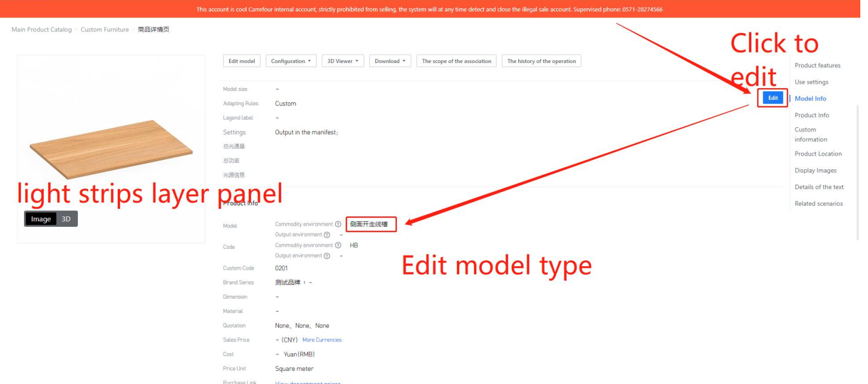868x384 pixels.
Task: Select Display Images in side navigation
Action: pos(815,170)
